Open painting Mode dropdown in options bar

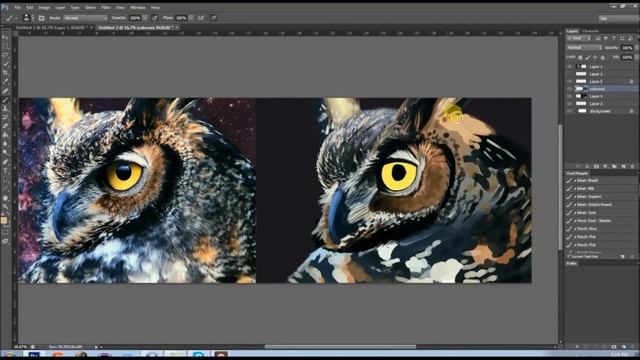(85, 18)
